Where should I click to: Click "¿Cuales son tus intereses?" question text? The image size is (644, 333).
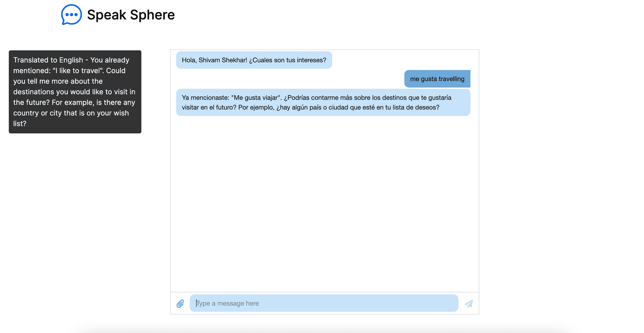click(287, 60)
